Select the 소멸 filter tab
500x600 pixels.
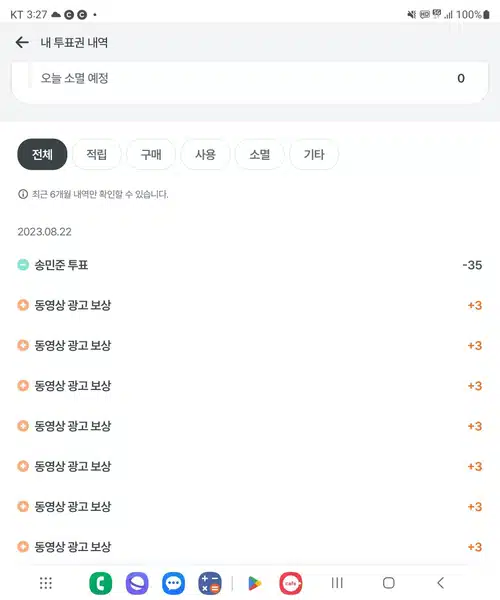coord(260,154)
